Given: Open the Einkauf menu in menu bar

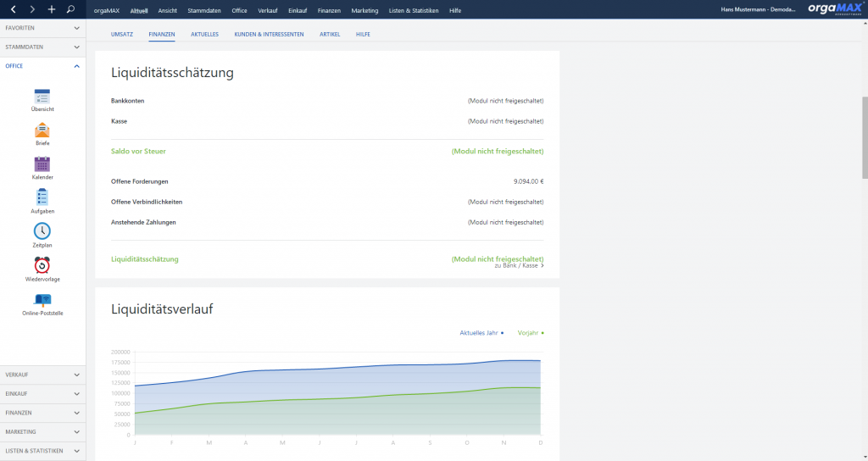Looking at the screenshot, I should coord(298,10).
